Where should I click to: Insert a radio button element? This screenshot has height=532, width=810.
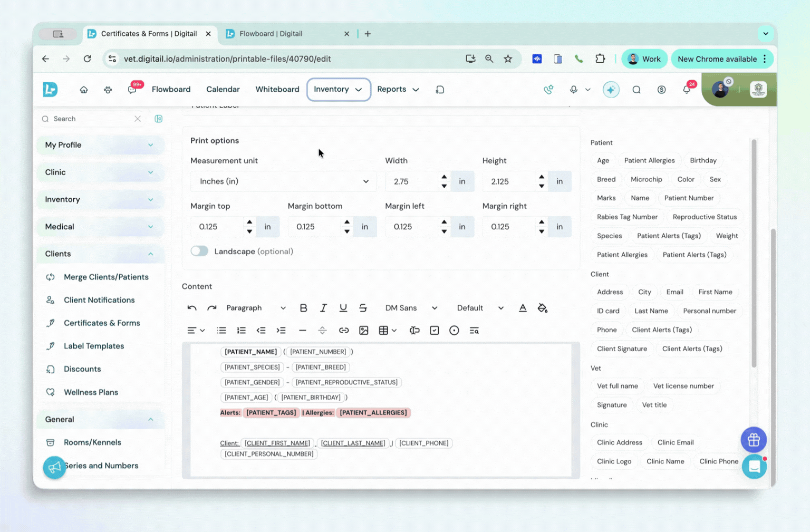point(454,331)
